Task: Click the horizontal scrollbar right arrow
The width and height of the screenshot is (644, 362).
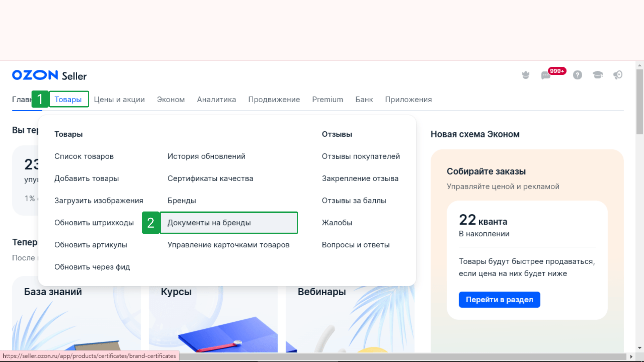Action: (631, 357)
